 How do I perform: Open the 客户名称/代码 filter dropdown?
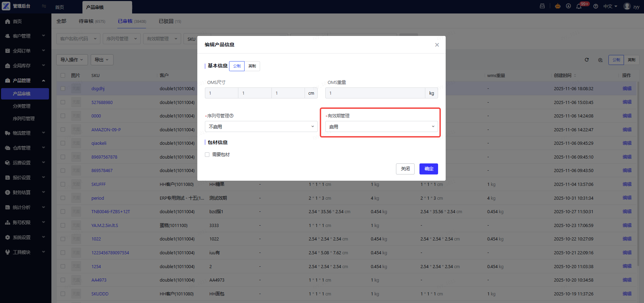click(78, 39)
